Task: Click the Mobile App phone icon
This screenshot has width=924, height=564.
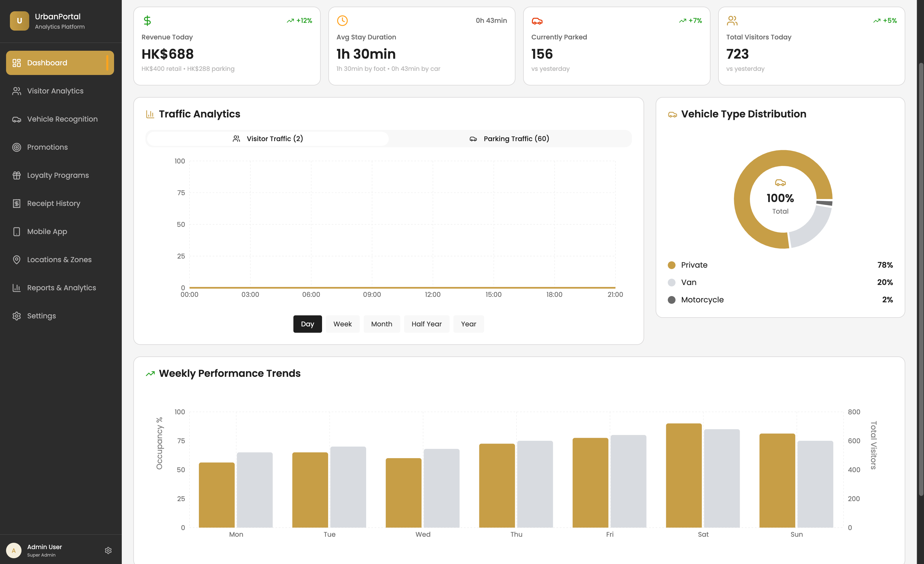Action: pos(17,232)
